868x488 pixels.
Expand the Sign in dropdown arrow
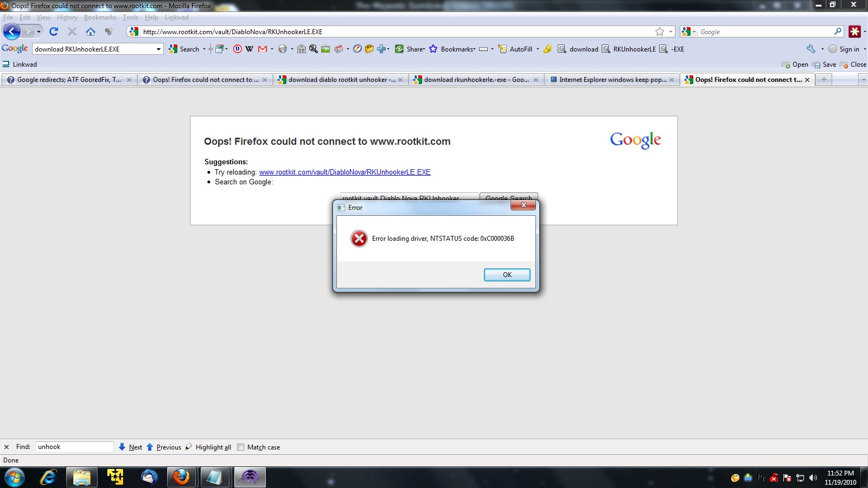point(864,49)
